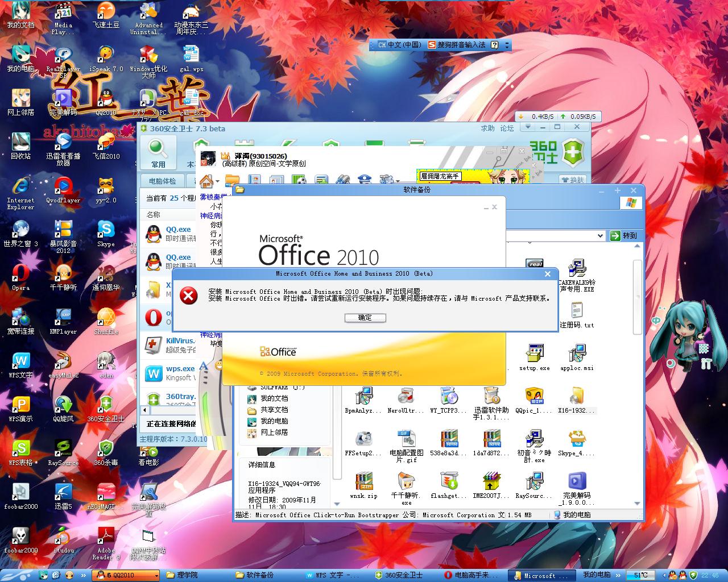Close the Office setup error dialog
The height and width of the screenshot is (582, 728).
click(548, 274)
